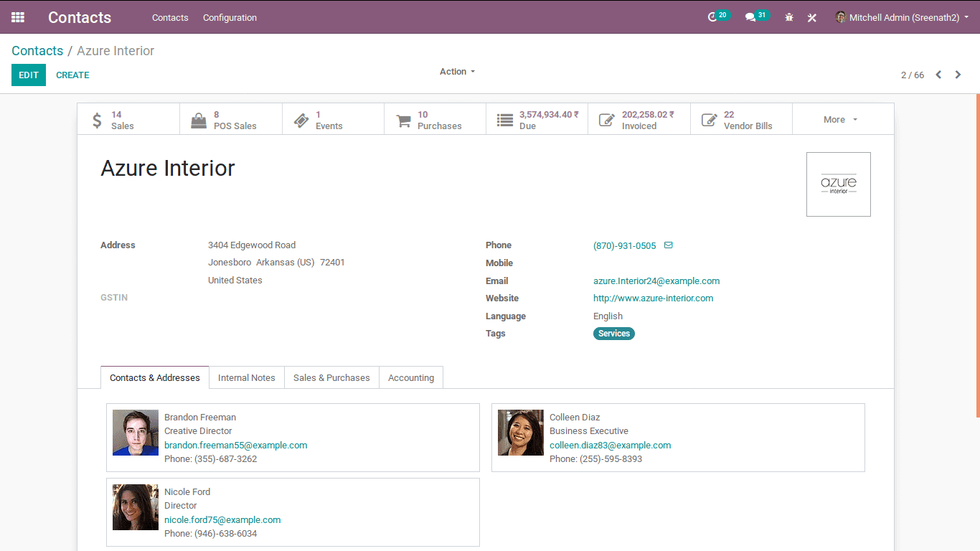Open 202,258.02 Invoiced stat label
The height and width of the screenshot is (551, 980).
[x=648, y=120]
